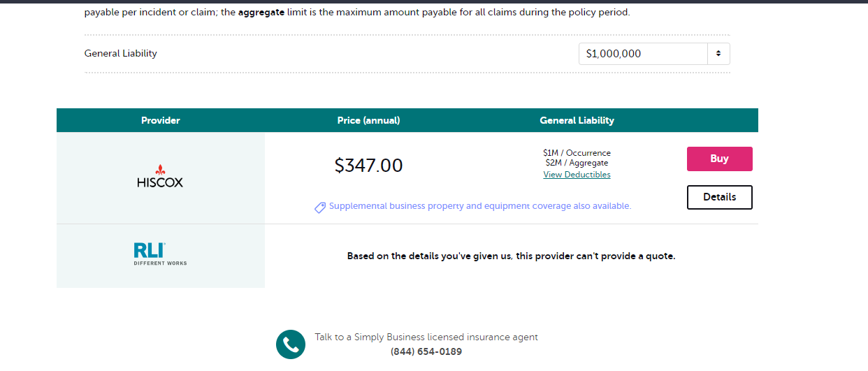Image resolution: width=868 pixels, height=371 pixels.
Task: Click the RLI Different Works logo
Action: pyautogui.click(x=160, y=254)
